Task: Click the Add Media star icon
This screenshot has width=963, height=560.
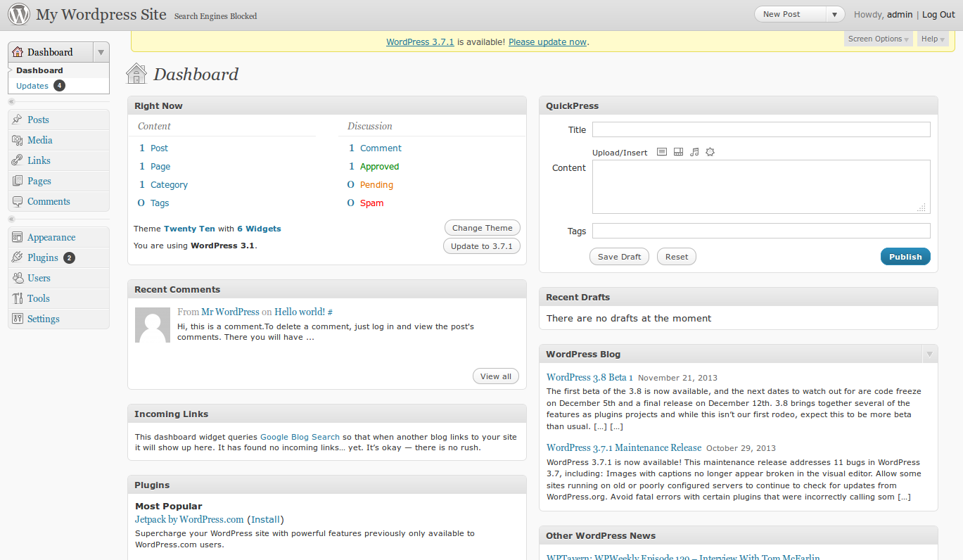Action: point(710,152)
